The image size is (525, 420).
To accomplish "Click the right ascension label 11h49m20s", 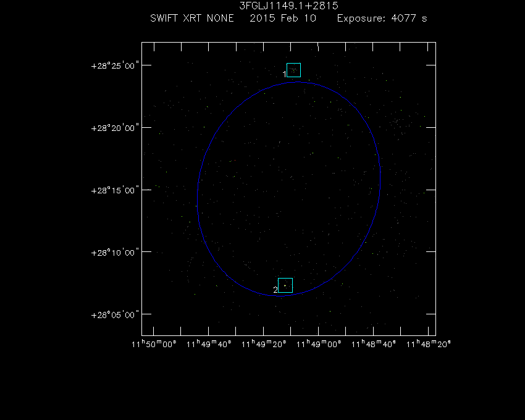I will (264, 344).
